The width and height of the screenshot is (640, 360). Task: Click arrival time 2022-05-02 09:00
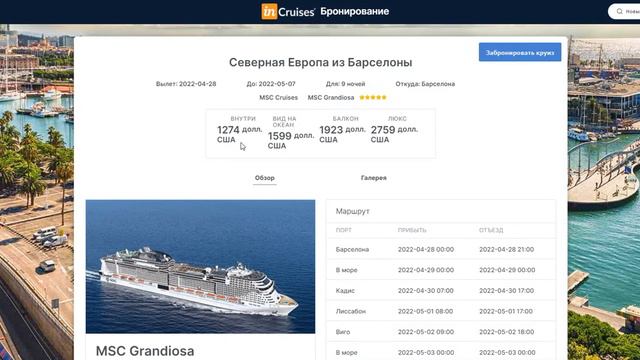[426, 332]
